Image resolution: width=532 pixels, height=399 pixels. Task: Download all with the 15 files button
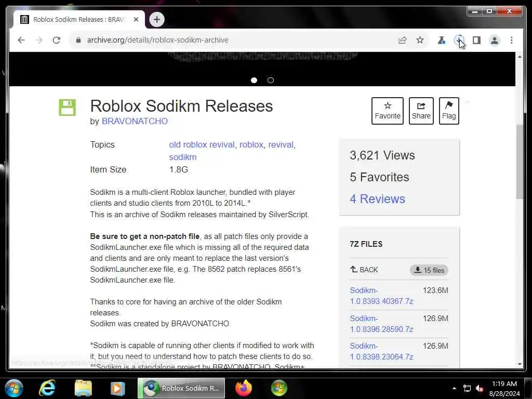pyautogui.click(x=429, y=270)
